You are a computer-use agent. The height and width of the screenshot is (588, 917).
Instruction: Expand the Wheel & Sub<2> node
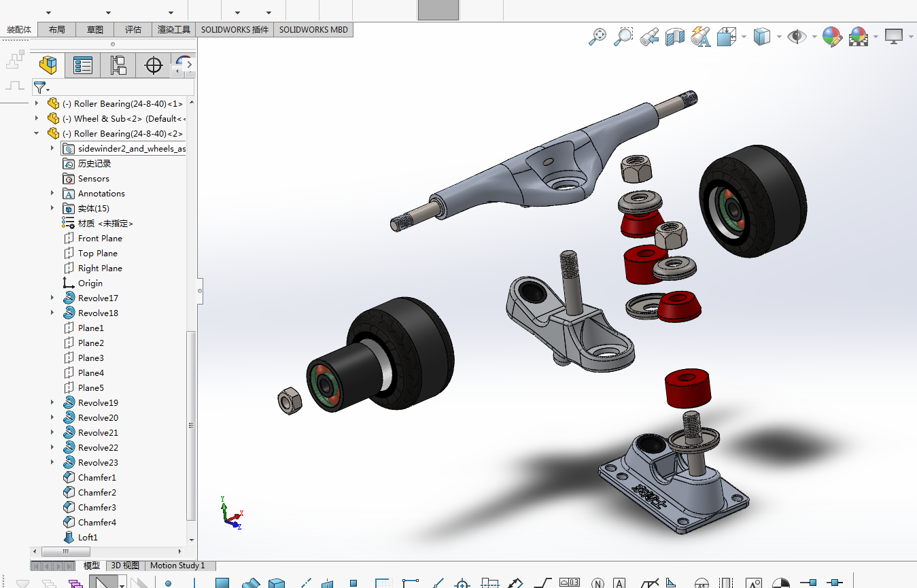coord(37,119)
